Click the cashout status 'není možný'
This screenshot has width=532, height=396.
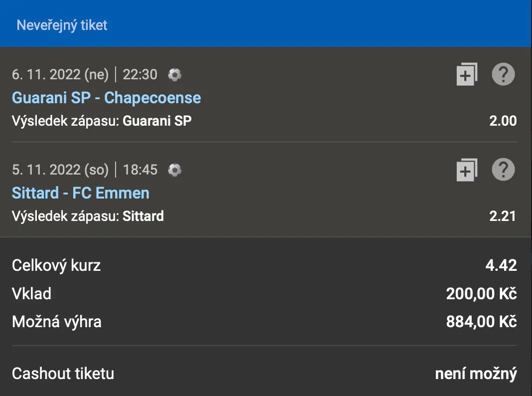(x=476, y=374)
